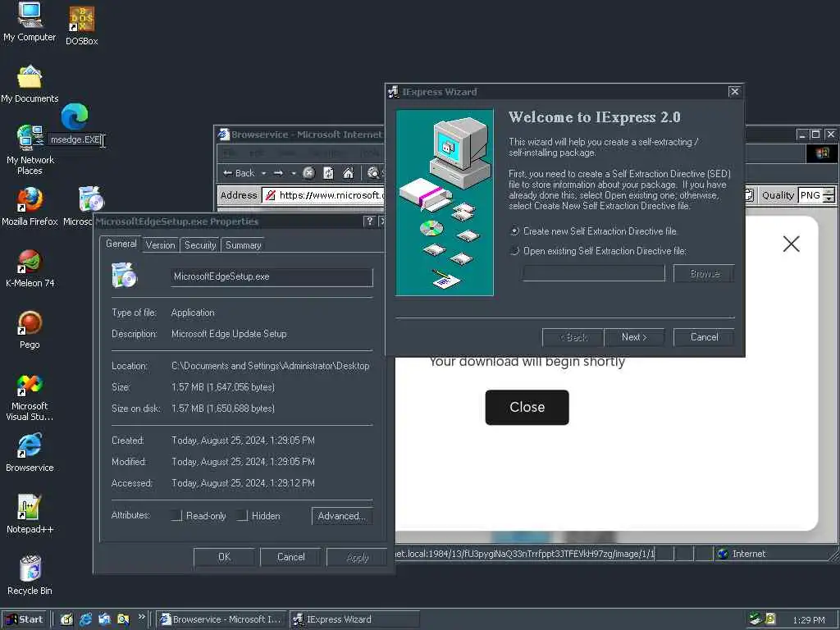
Task: Click the black Close button on download page
Action: 527,407
